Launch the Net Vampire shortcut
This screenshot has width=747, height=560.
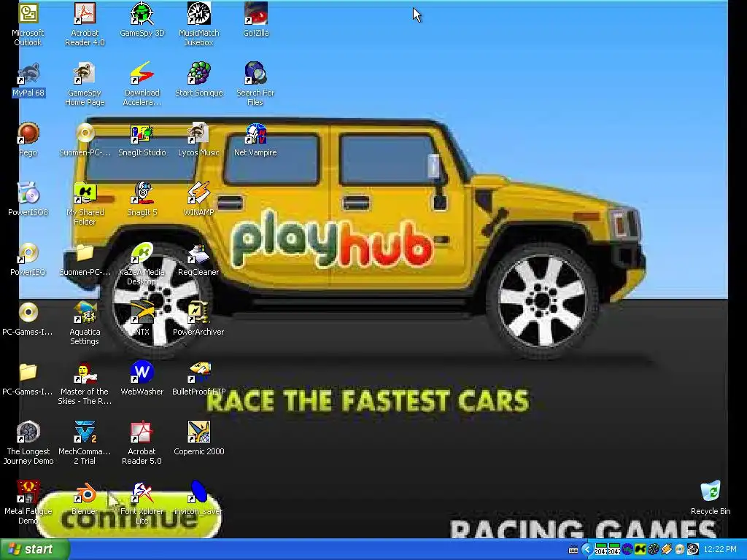pyautogui.click(x=256, y=139)
